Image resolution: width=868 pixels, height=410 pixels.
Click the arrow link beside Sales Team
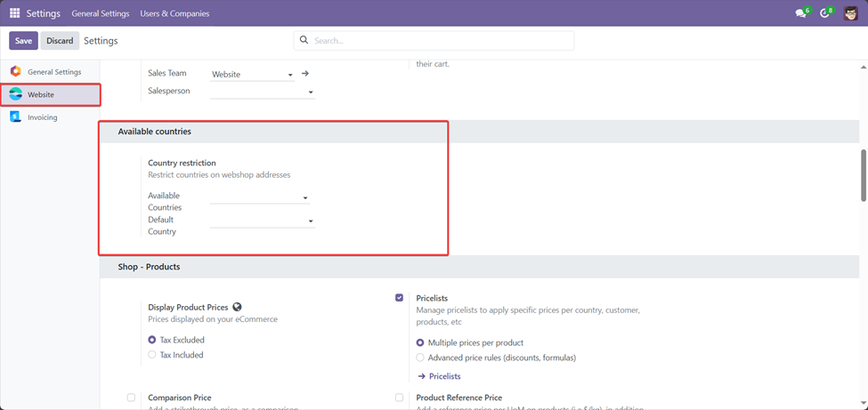pyautogui.click(x=304, y=73)
